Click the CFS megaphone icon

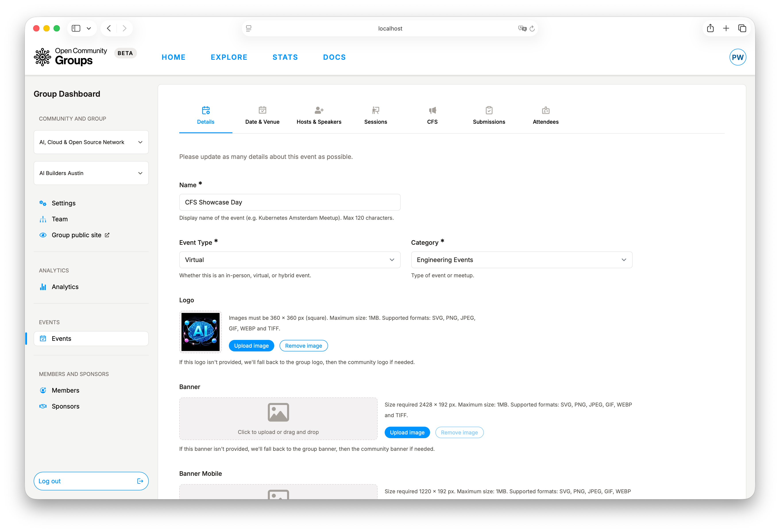[432, 110]
